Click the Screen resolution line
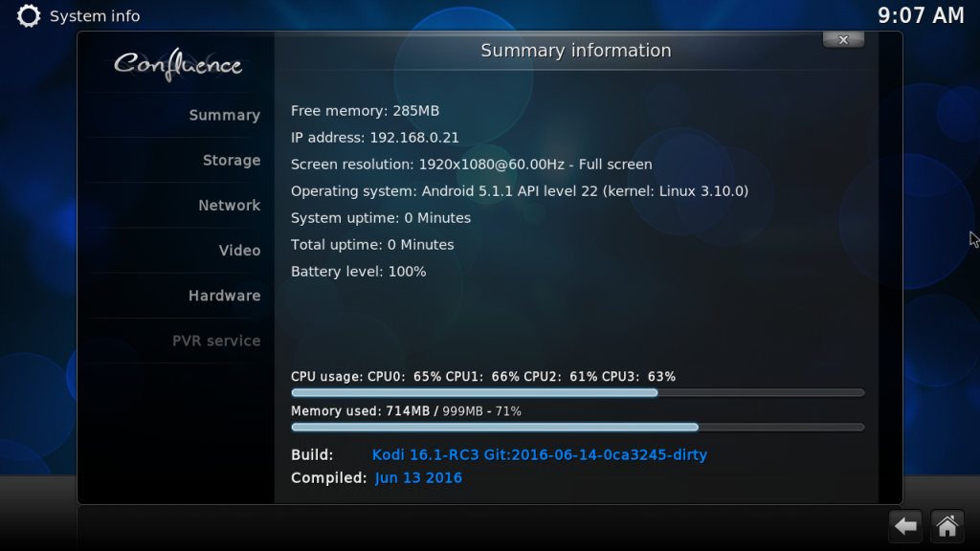Image resolution: width=980 pixels, height=551 pixels. click(471, 165)
